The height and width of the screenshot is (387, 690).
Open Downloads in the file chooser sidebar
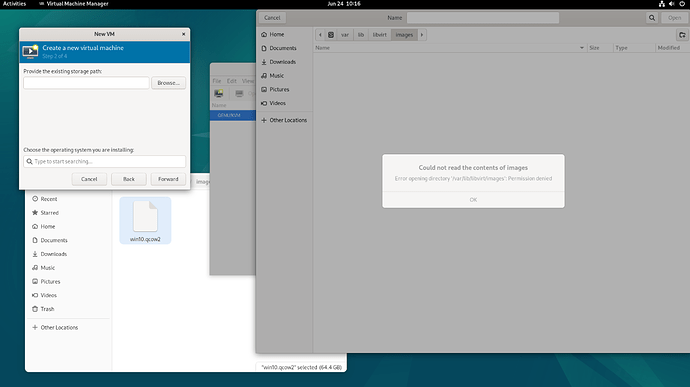pyautogui.click(x=284, y=62)
